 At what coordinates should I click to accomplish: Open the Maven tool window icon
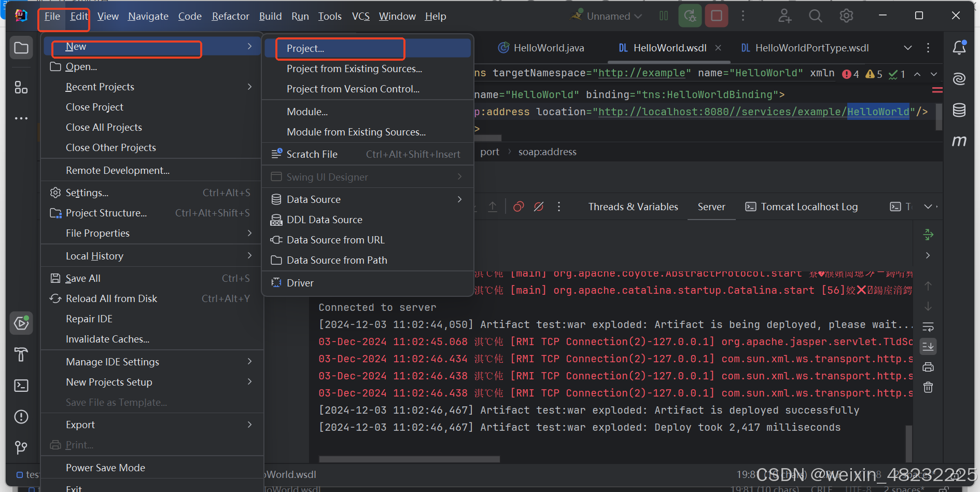(x=959, y=141)
